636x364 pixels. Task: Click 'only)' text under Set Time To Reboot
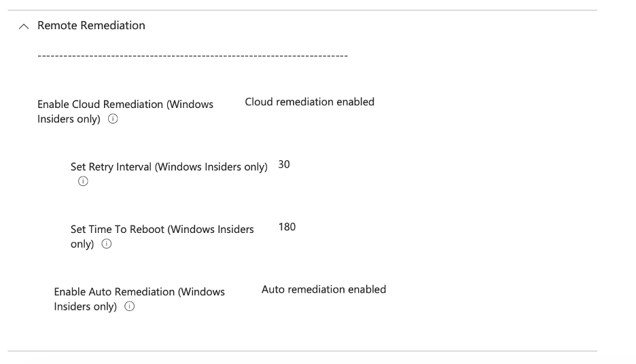point(82,244)
